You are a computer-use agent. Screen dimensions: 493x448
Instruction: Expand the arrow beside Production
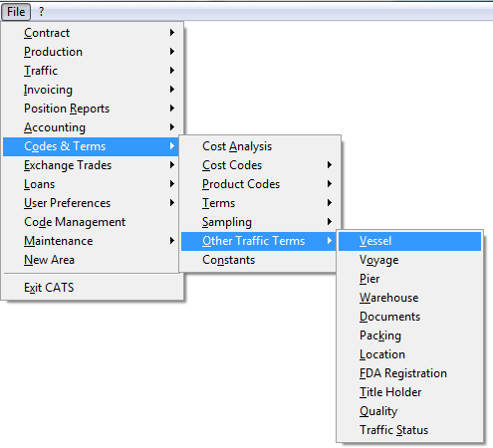172,52
